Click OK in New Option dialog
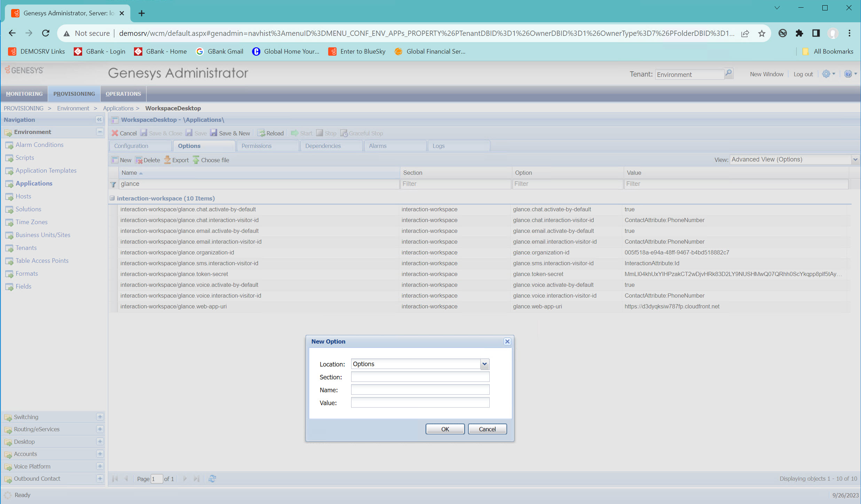This screenshot has height=504, width=861. click(x=445, y=429)
